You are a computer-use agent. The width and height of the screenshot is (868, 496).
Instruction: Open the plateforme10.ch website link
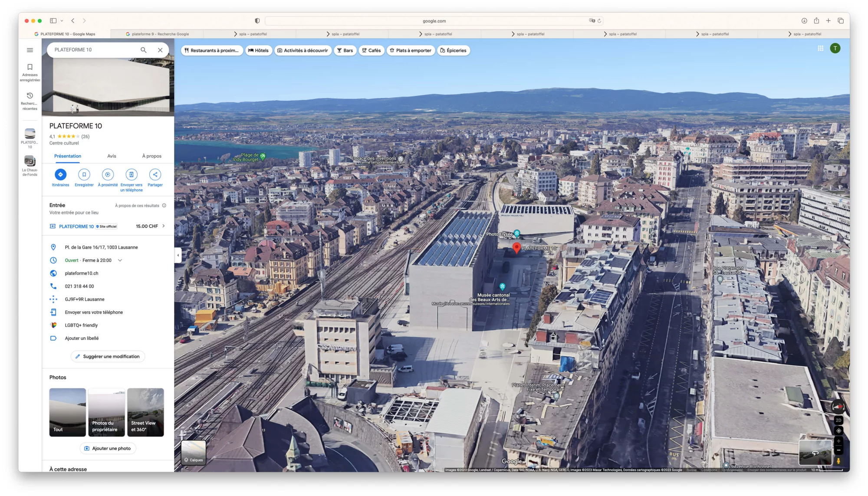tap(82, 273)
